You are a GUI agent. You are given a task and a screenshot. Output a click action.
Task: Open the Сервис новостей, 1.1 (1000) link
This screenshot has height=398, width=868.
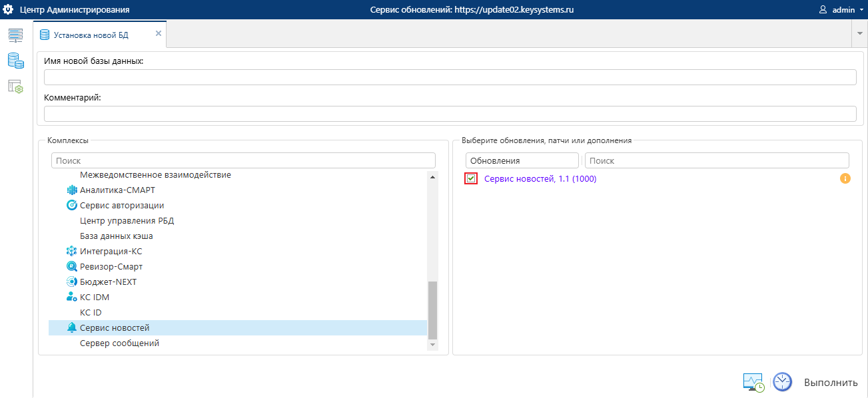tap(540, 178)
